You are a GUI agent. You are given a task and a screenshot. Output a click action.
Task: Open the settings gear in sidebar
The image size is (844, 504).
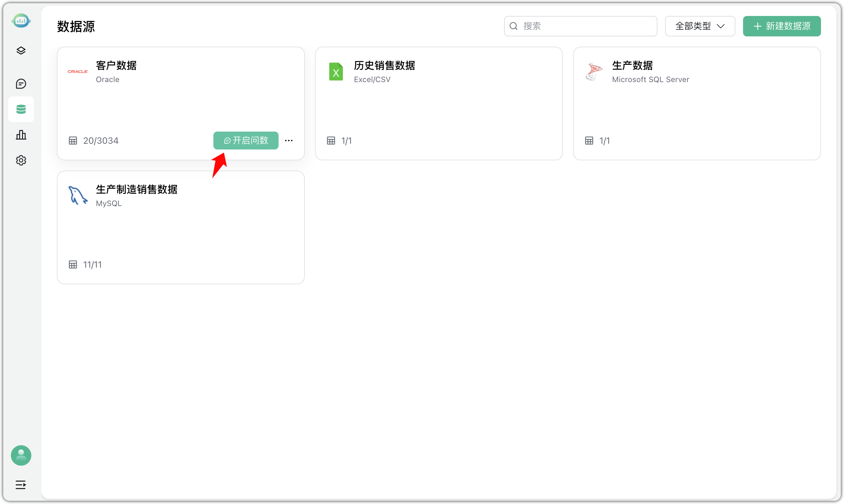[x=21, y=160]
